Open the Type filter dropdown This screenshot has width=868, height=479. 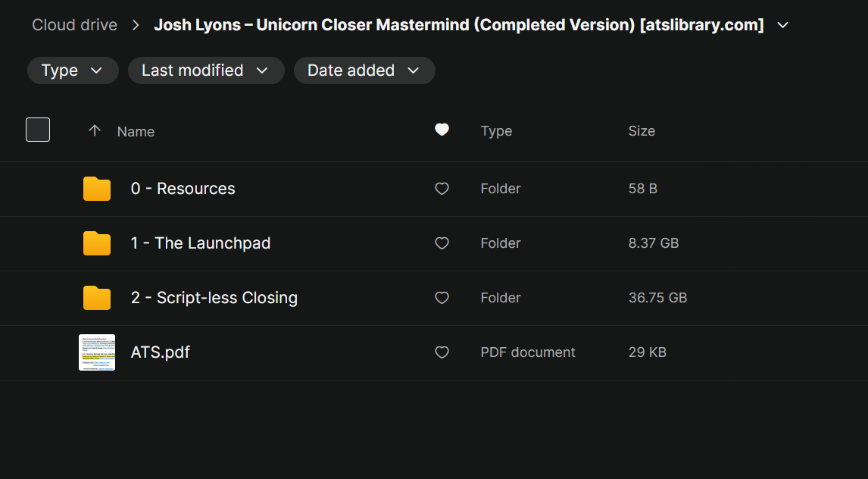coord(73,70)
